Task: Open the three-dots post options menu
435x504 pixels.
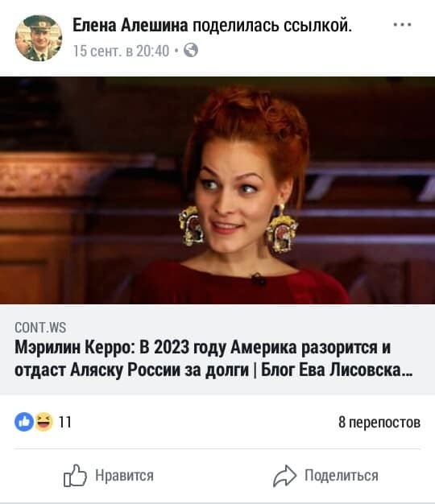Action: tap(403, 25)
